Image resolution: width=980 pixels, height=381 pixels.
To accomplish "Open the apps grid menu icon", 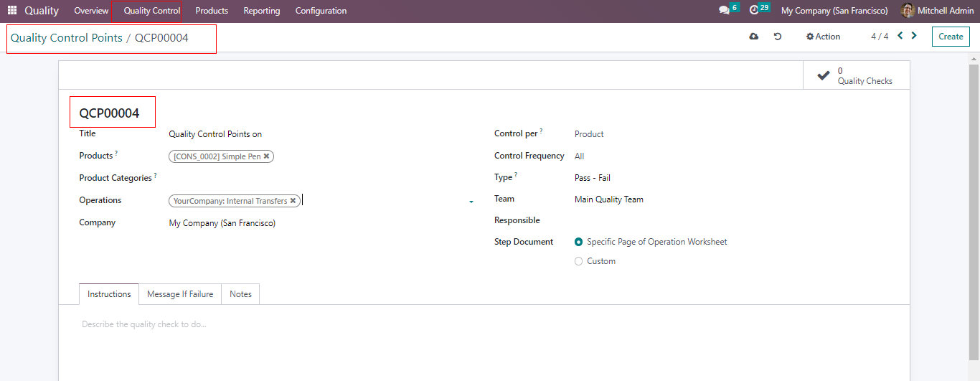I will tap(11, 11).
